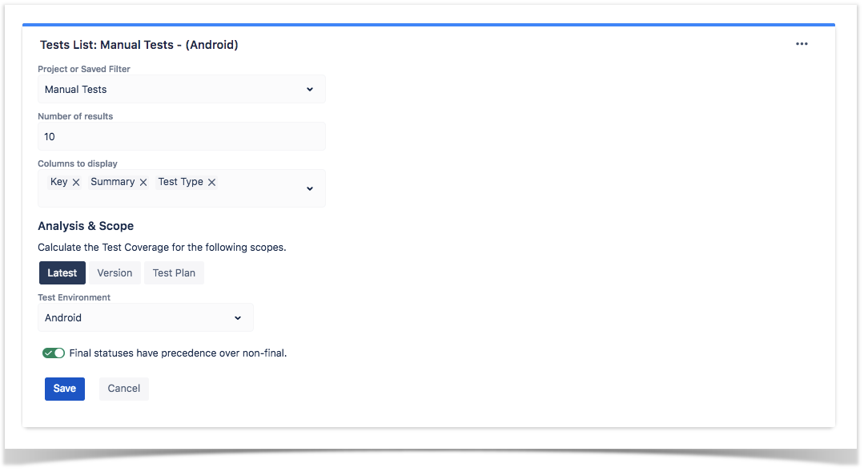Select the Latest scope tab
Image resolution: width=868 pixels, height=472 pixels.
pyautogui.click(x=62, y=272)
